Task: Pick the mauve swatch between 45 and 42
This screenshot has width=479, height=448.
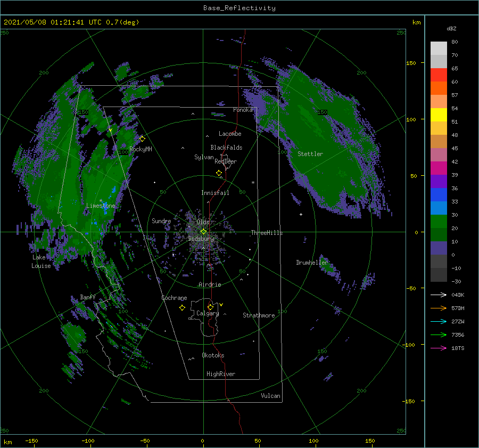Action: (x=439, y=155)
